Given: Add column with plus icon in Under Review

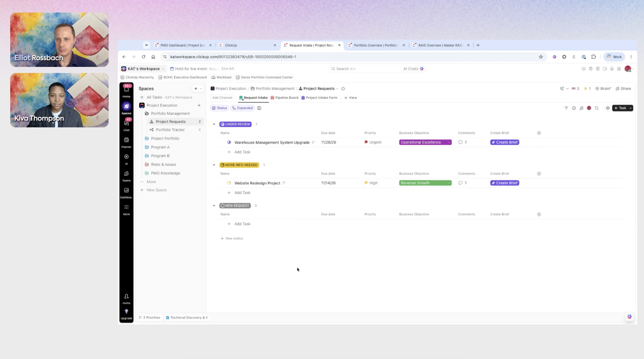Looking at the screenshot, I should (539, 133).
